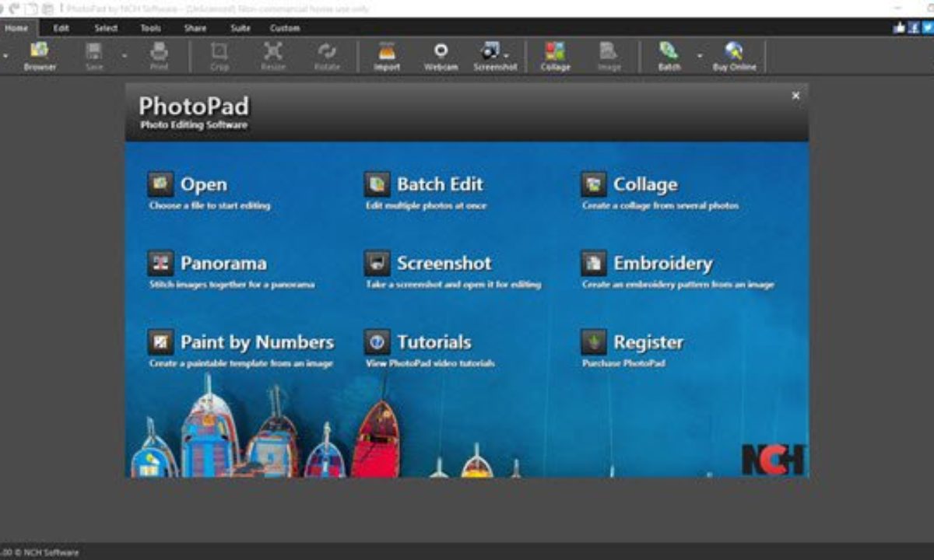Image resolution: width=934 pixels, height=560 pixels.
Task: Click the Buy Online toolbar icon
Action: (x=734, y=56)
